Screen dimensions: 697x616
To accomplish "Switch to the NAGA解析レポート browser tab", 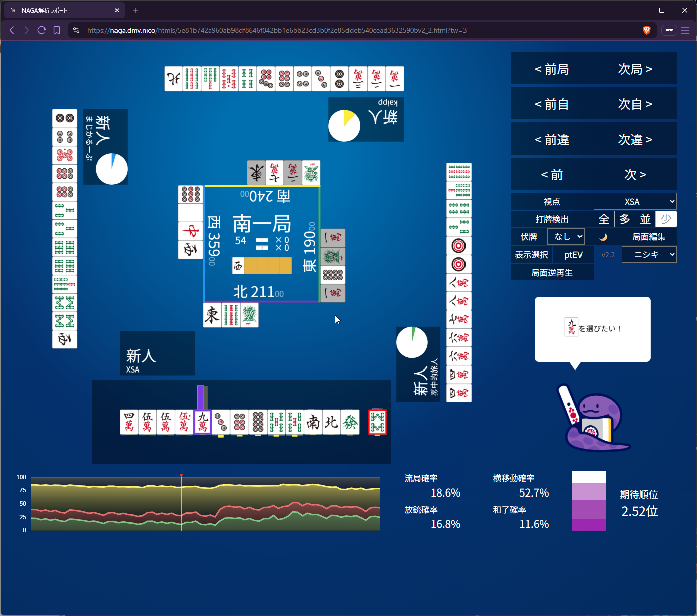I will pos(63,10).
